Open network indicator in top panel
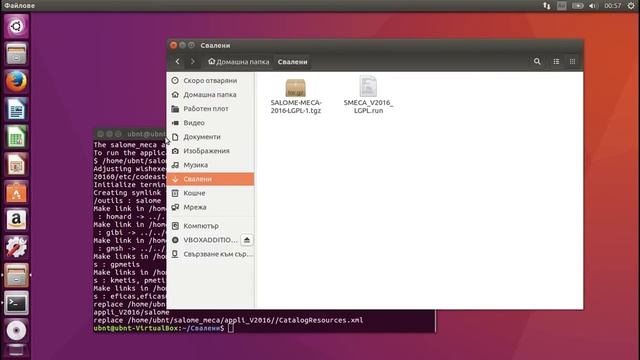This screenshot has width=640, height=360. 547,6
